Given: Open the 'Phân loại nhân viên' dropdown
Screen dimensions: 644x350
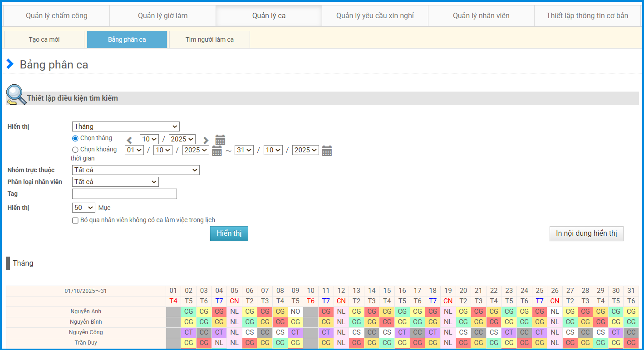Looking at the screenshot, I should pos(115,182).
